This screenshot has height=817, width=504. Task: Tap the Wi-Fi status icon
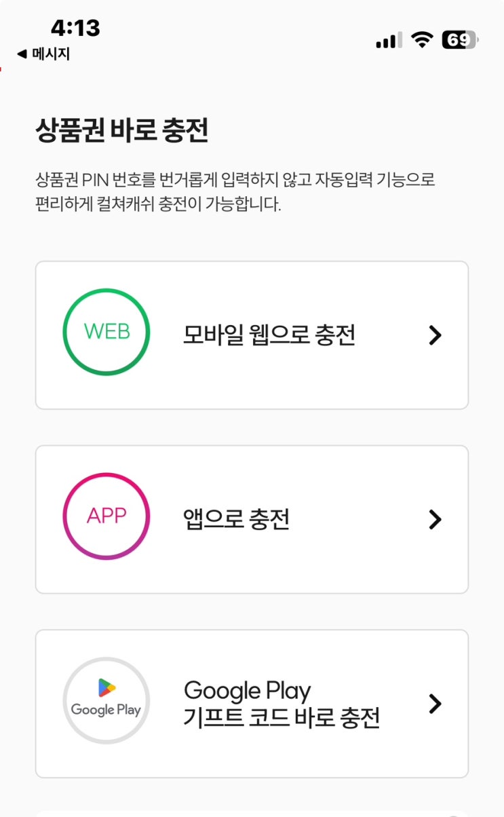coord(423,41)
